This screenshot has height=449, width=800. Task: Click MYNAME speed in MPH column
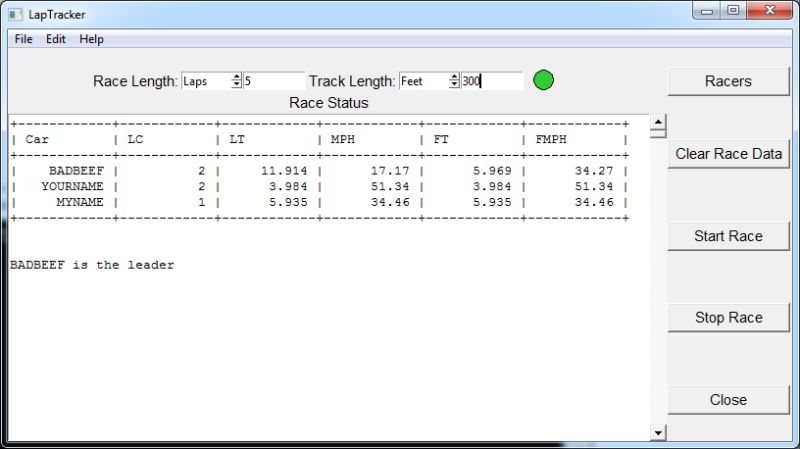point(390,202)
